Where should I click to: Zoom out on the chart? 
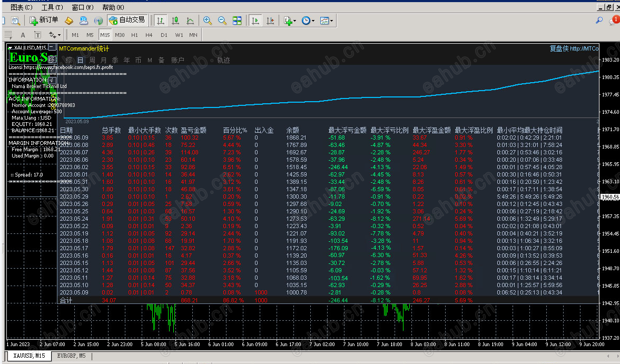point(222,21)
